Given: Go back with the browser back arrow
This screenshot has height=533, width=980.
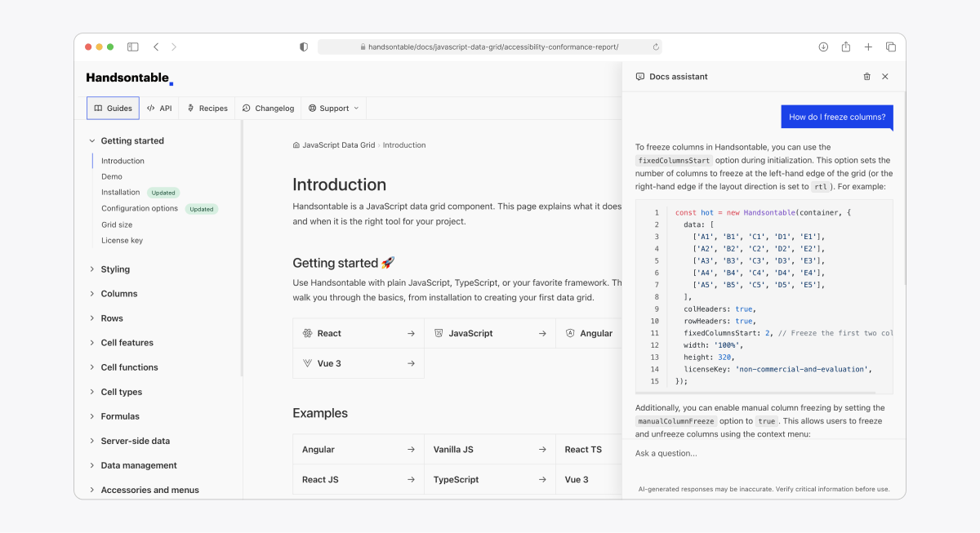Looking at the screenshot, I should pyautogui.click(x=156, y=47).
